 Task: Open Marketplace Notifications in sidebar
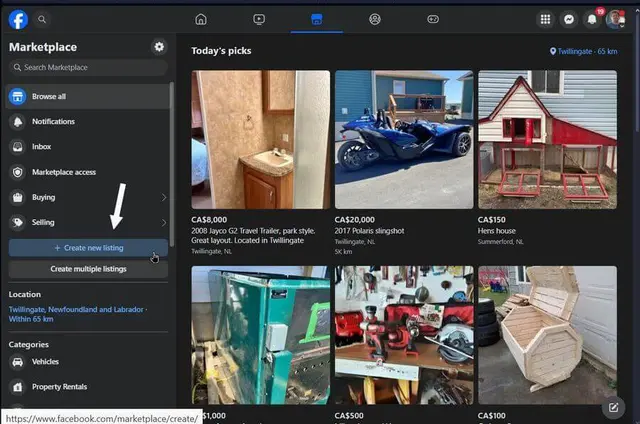87,122
